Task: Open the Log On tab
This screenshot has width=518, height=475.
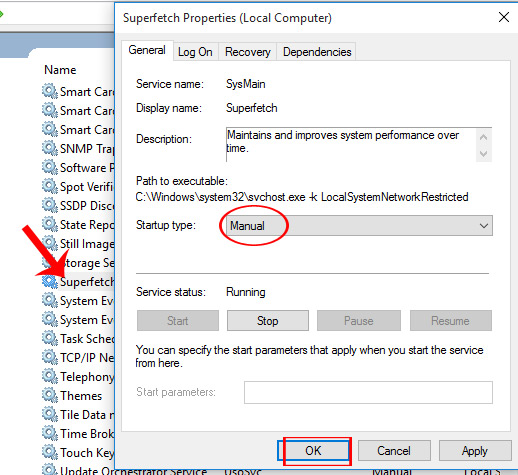Action: tap(195, 52)
